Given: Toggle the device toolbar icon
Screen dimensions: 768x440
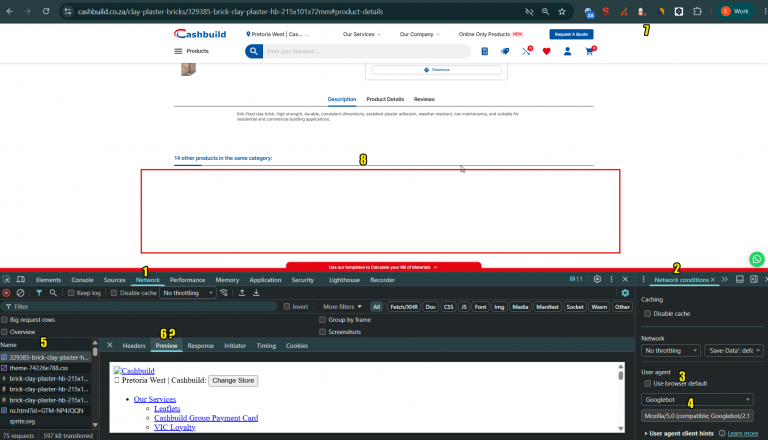Looking at the screenshot, I should (x=21, y=279).
